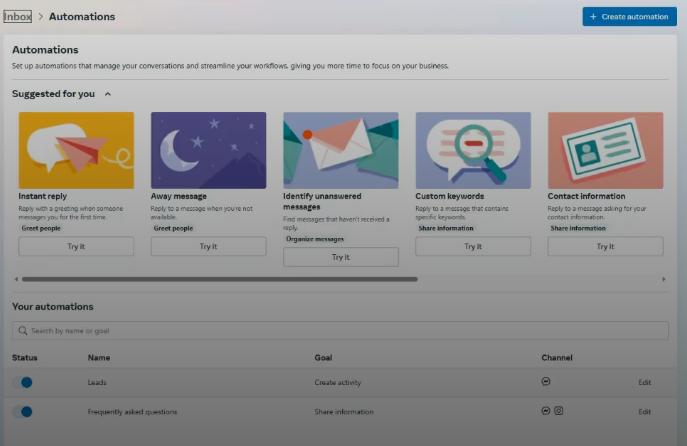Select the Custom keywords illustration card
The width and height of the screenshot is (687, 446).
point(473,150)
